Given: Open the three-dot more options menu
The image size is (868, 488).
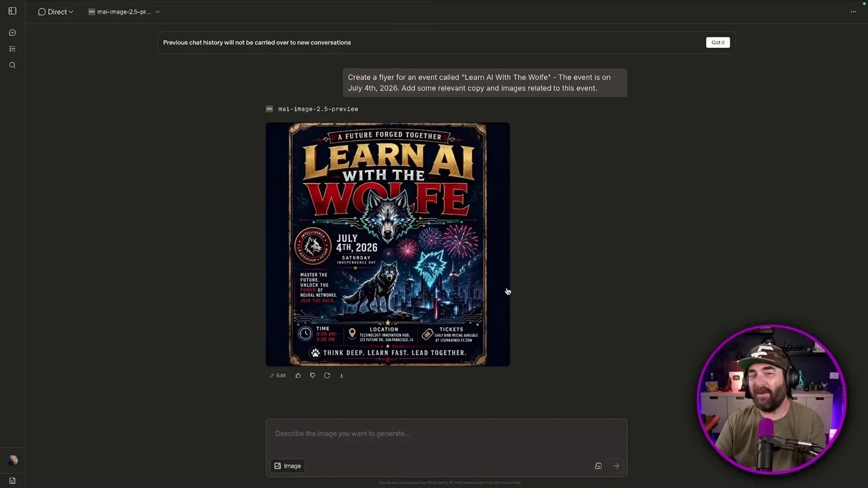Looking at the screenshot, I should [x=853, y=12].
